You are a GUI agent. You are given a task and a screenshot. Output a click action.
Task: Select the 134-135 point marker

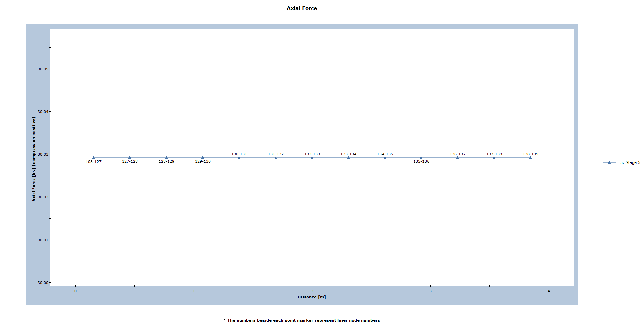pos(385,157)
